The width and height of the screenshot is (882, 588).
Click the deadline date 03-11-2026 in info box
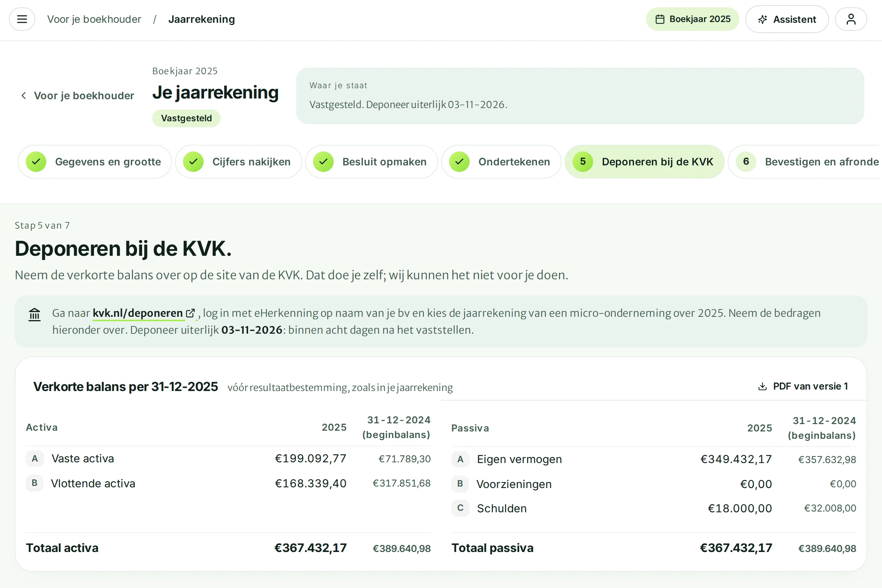(252, 330)
